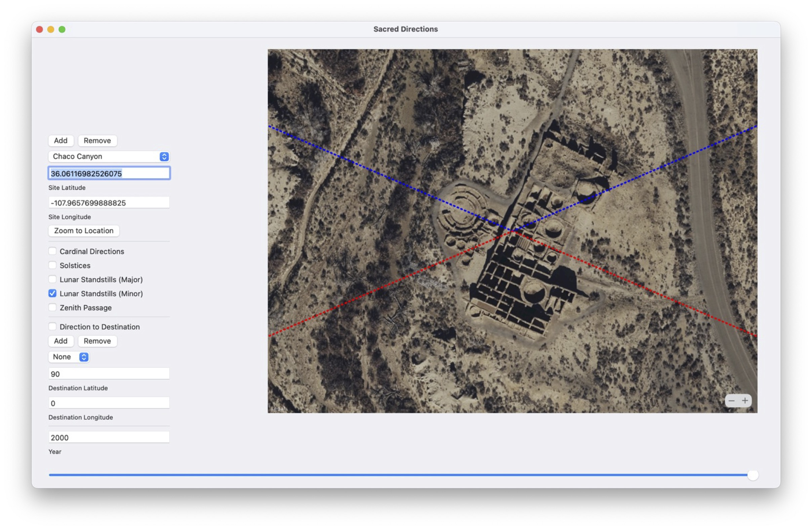812x530 pixels.
Task: Click the Year field showing 2000
Action: tap(109, 437)
